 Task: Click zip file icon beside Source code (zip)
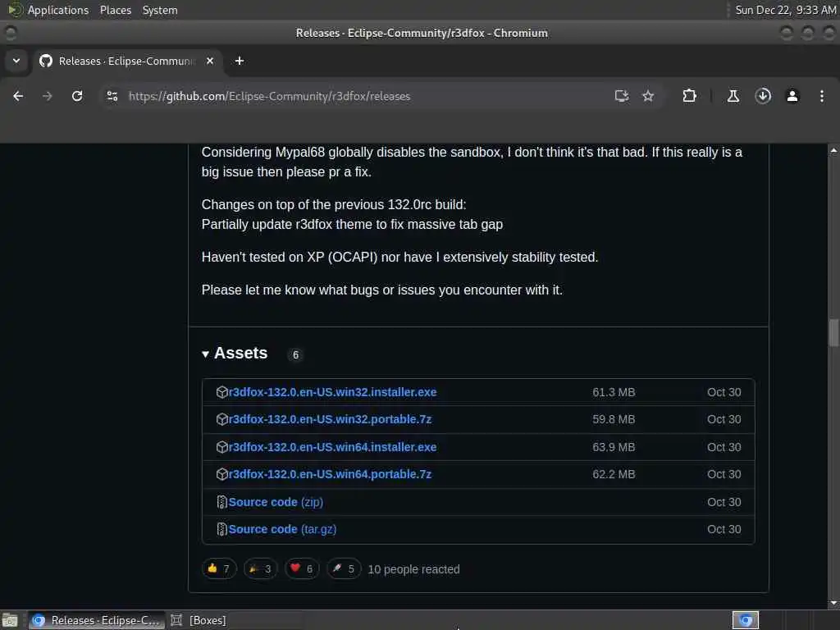pos(221,502)
